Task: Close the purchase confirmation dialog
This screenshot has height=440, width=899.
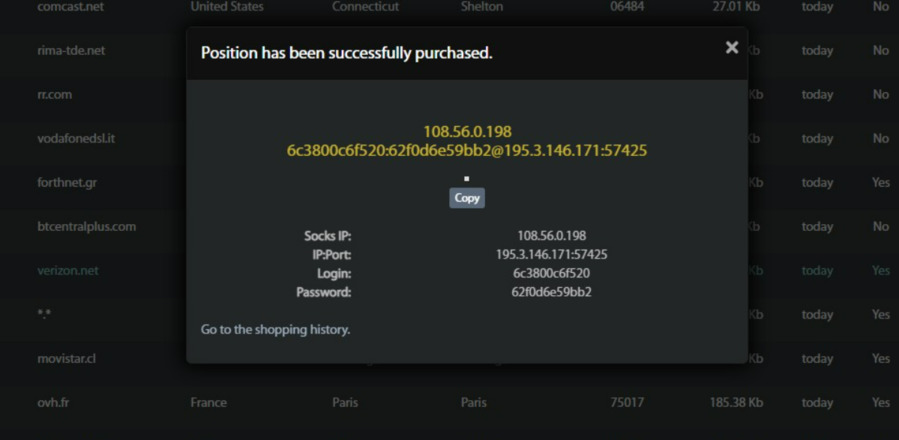Action: (x=732, y=48)
